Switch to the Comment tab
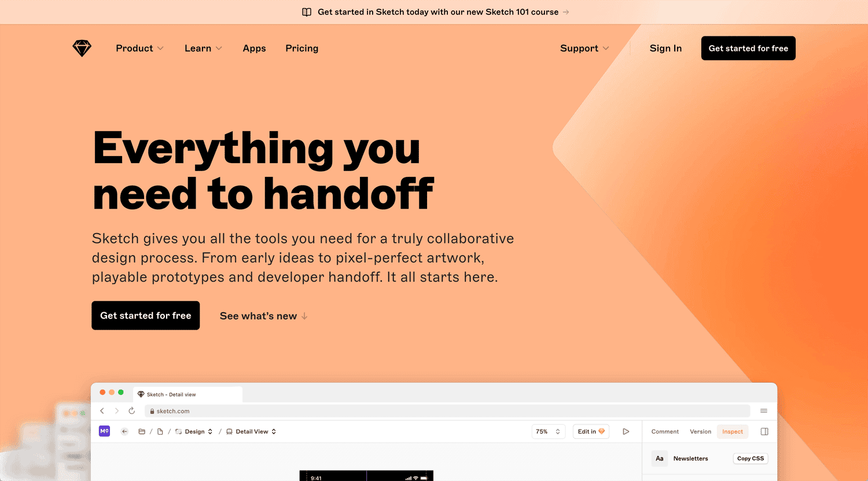Viewport: 868px width, 481px height. pyautogui.click(x=665, y=431)
